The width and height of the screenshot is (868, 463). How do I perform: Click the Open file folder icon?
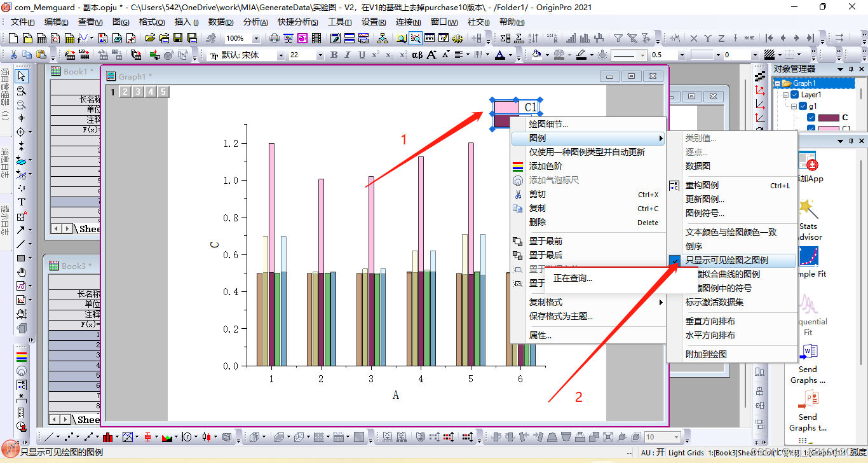[x=151, y=38]
